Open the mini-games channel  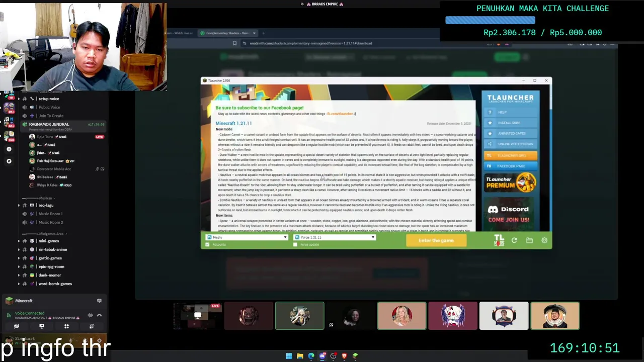coord(49,241)
